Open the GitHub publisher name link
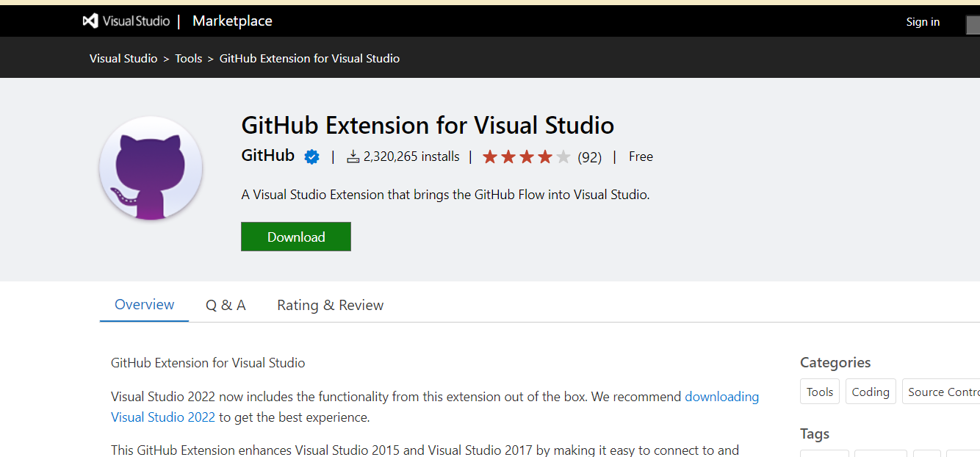Viewport: 980px width, 457px height. click(267, 156)
